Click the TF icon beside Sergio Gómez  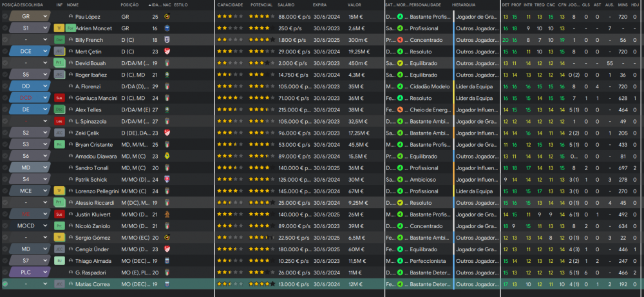[x=59, y=238]
